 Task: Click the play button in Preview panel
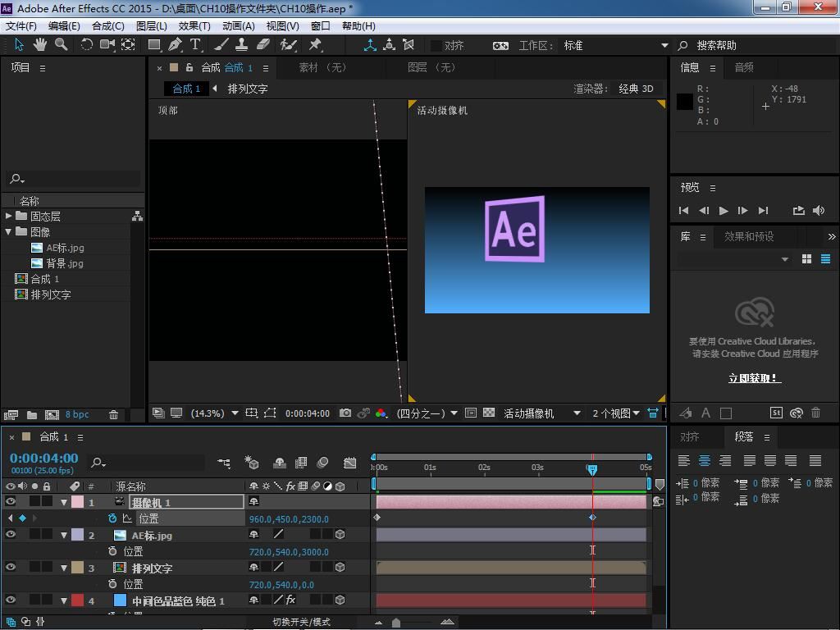click(724, 211)
